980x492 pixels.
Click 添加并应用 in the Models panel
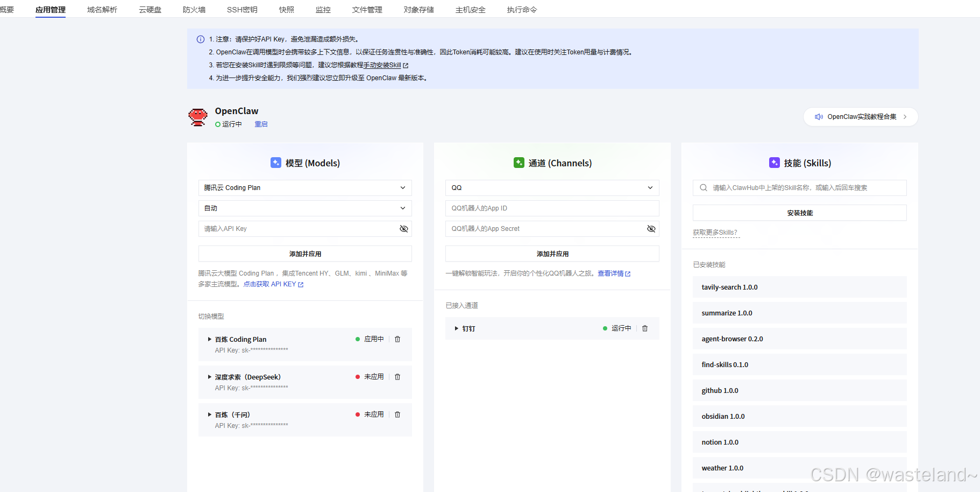[305, 254]
